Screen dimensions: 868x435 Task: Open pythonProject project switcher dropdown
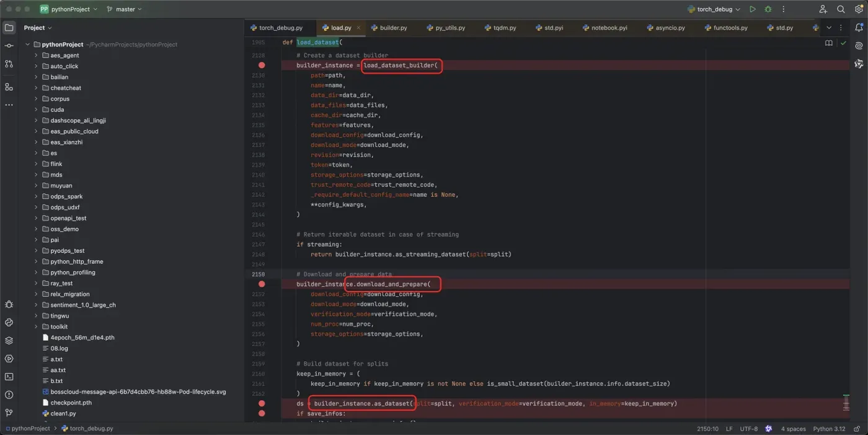tap(69, 9)
